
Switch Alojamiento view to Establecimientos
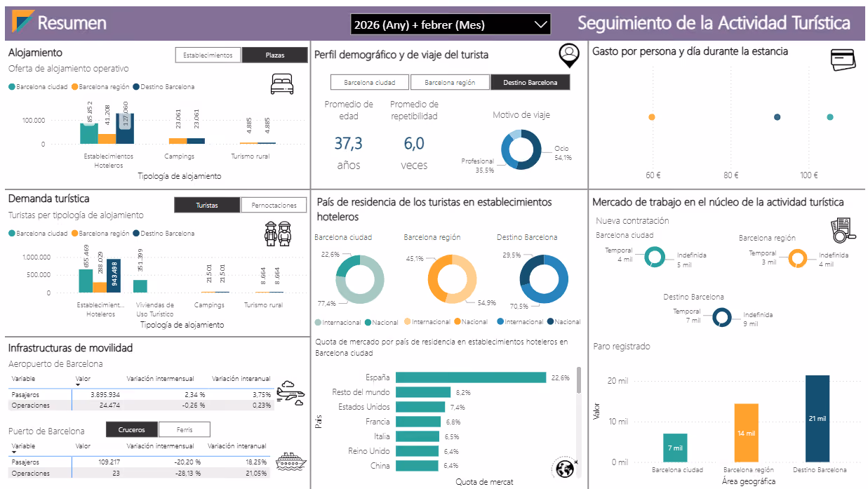[208, 55]
